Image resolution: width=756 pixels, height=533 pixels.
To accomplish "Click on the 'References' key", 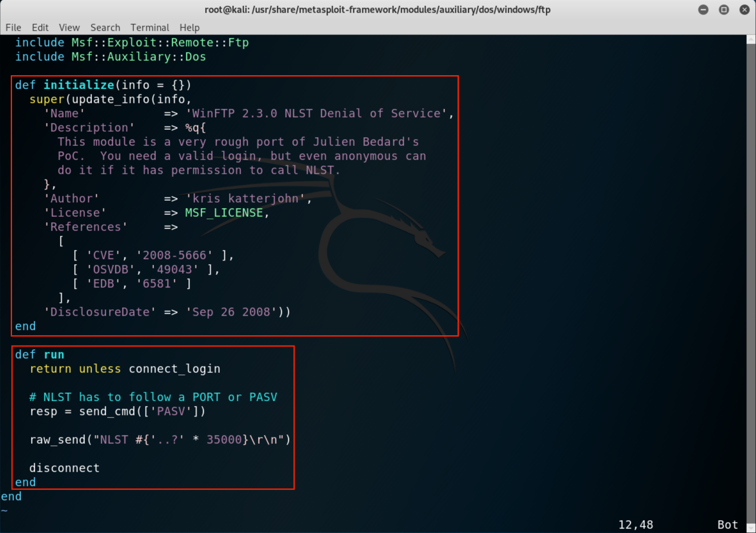I will tap(86, 227).
